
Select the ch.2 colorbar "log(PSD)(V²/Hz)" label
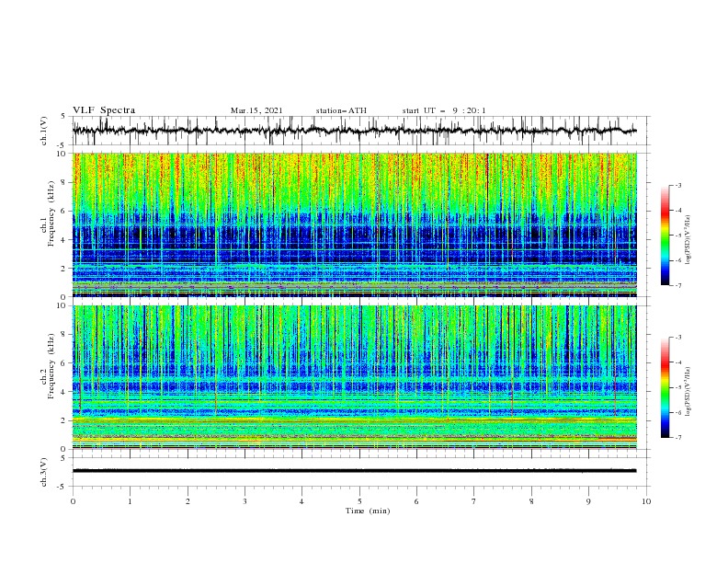click(688, 391)
